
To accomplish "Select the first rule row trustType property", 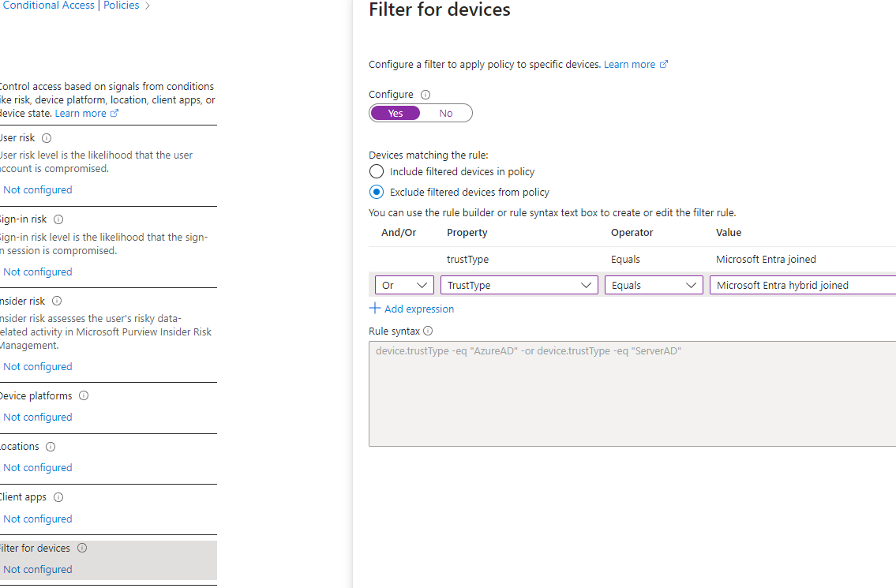I will click(x=467, y=260).
